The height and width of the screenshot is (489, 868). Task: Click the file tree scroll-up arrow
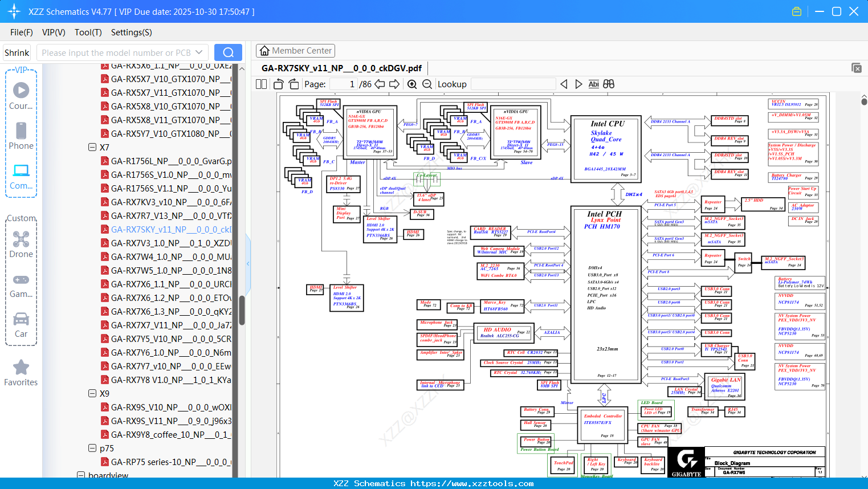tap(242, 68)
